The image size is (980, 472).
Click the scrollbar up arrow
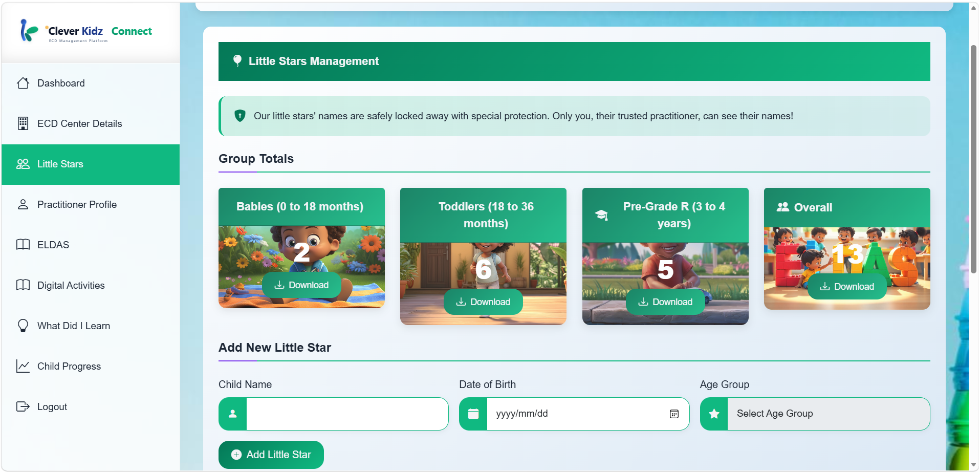(973, 8)
